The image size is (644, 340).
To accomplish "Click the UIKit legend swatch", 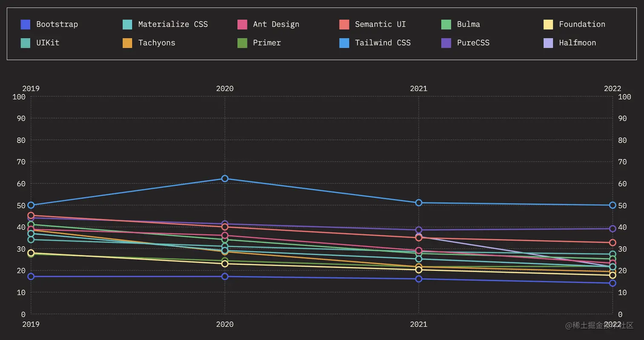I will click(25, 43).
